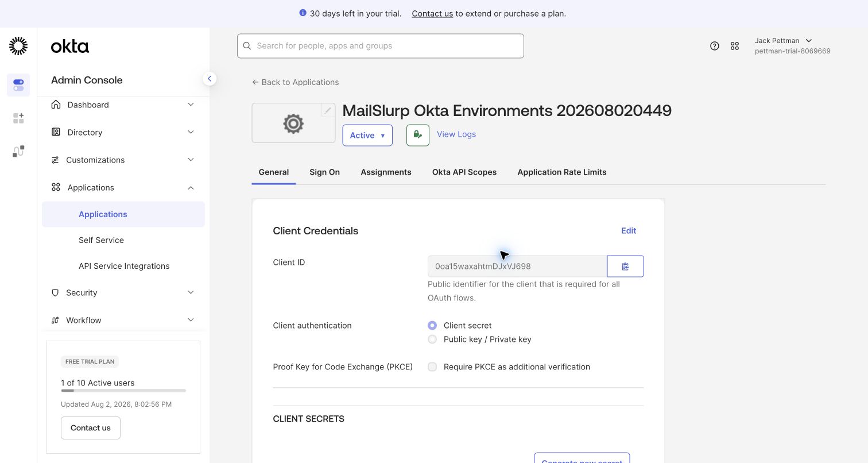Copy Client ID to clipboard
This screenshot has width=868, height=463.
(x=625, y=266)
